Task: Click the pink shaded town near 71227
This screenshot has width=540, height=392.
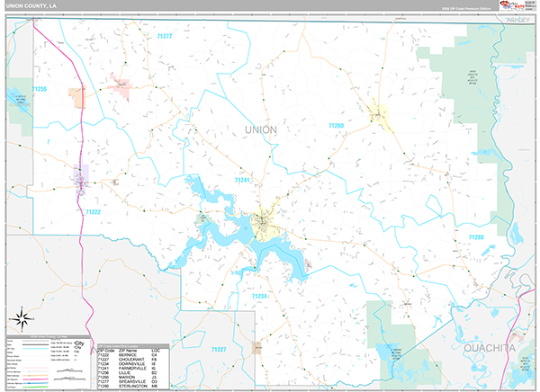Action: (120, 85)
